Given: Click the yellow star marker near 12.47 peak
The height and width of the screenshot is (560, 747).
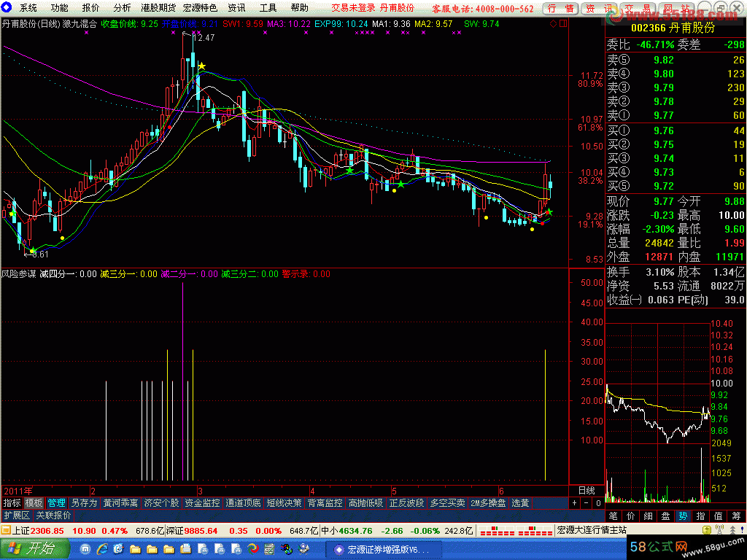Looking at the screenshot, I should (x=201, y=66).
